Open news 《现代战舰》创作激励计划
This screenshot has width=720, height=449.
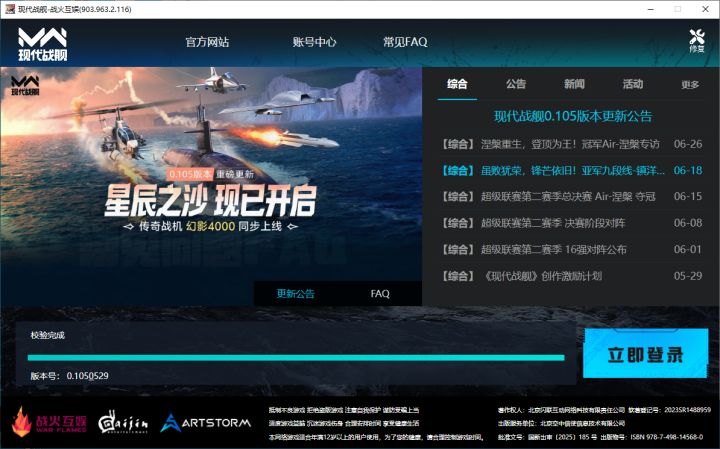[571, 276]
